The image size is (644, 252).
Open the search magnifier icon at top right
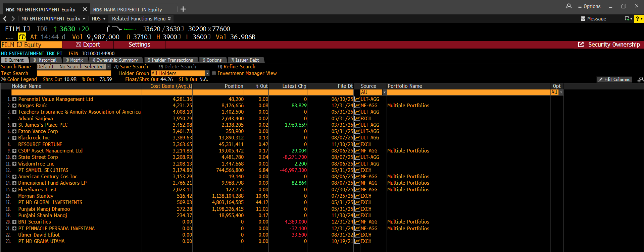click(x=568, y=6)
